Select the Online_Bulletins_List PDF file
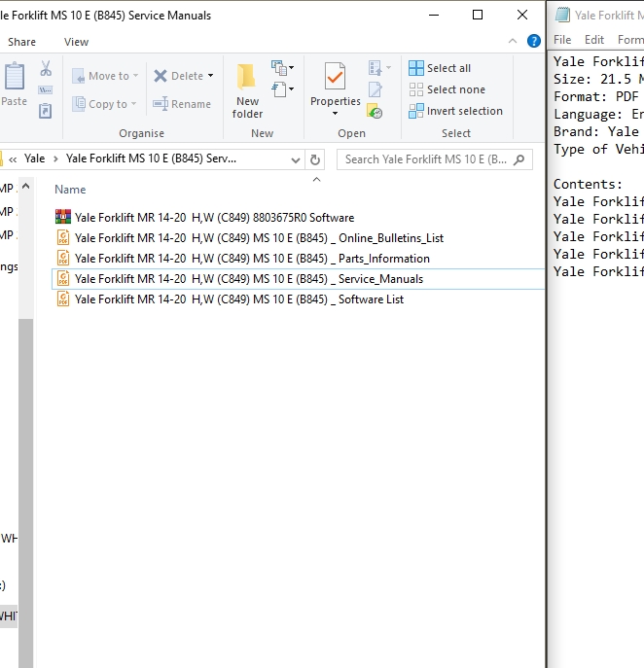The image size is (644, 668). [259, 237]
